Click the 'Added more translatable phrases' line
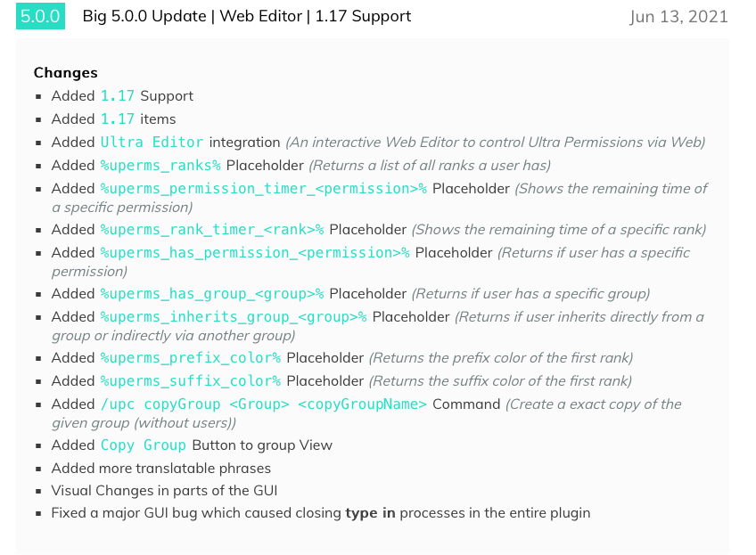Viewport: 756px width, 555px height. click(161, 469)
